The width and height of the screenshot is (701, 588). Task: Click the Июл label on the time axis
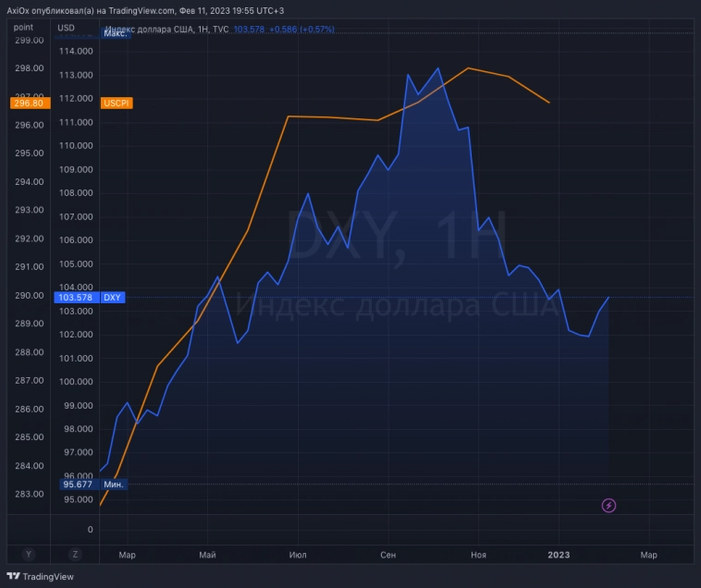point(298,555)
